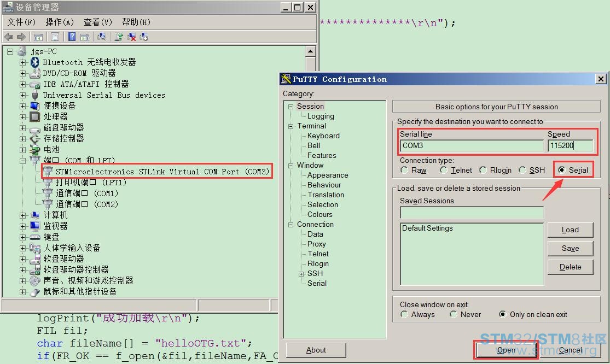Click the portable devices category icon
Viewport: 610px width, 364px height.
tap(35, 105)
